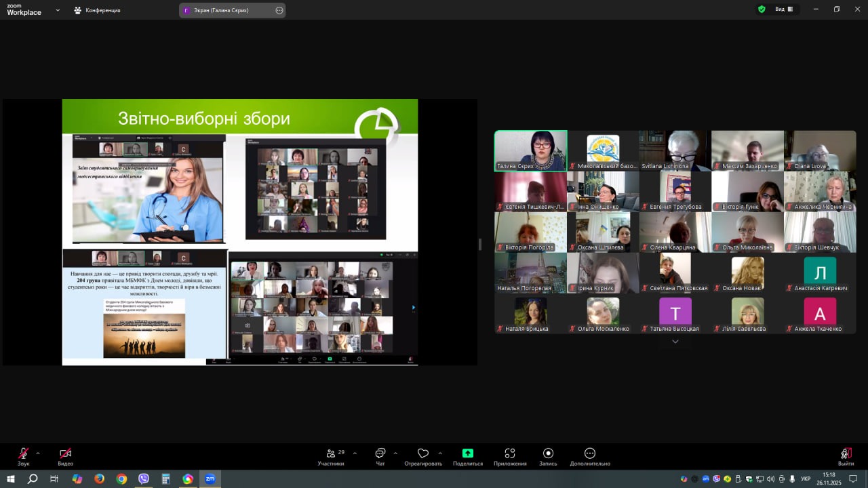Unmute microphone with the Звук button
This screenshot has height=488, width=868.
tap(24, 453)
